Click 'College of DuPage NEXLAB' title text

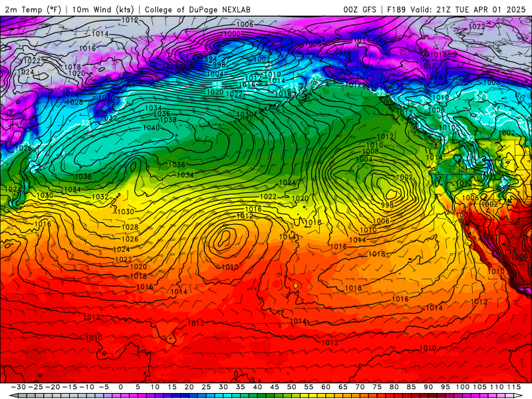pyautogui.click(x=198, y=9)
